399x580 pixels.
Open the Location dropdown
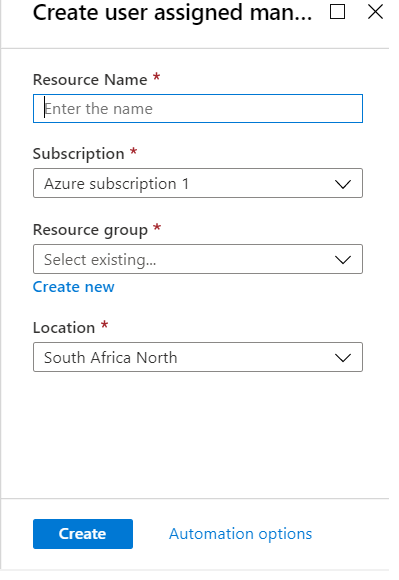pos(198,357)
